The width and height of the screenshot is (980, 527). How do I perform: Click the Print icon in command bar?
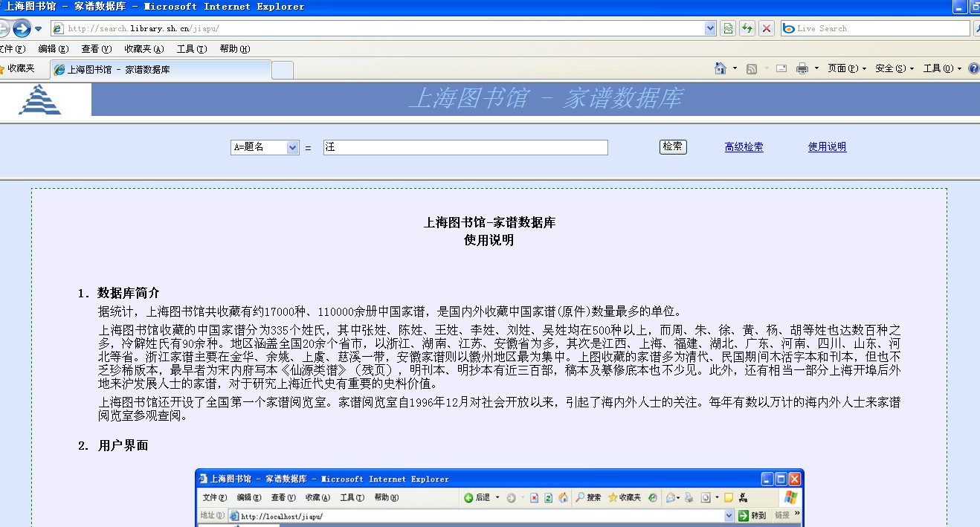pos(802,68)
